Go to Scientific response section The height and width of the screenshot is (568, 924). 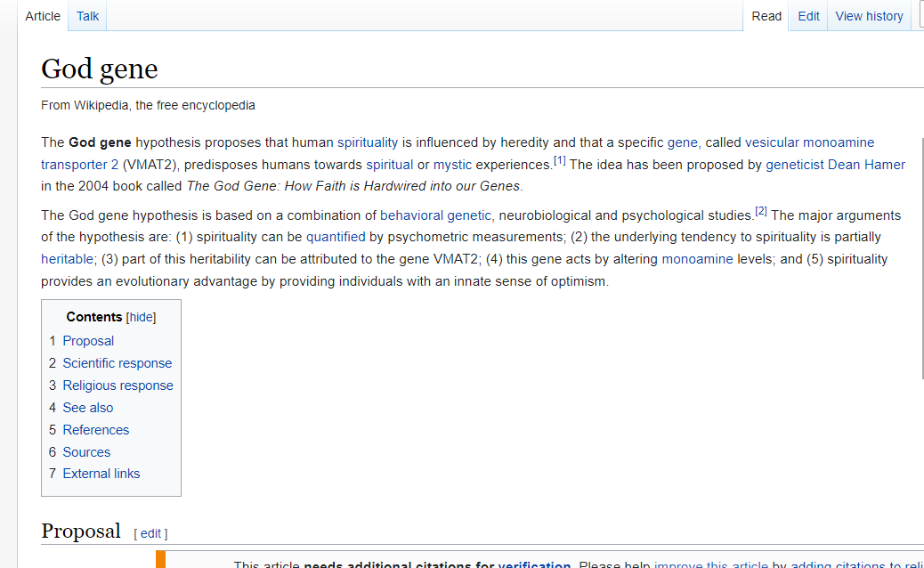tap(118, 363)
